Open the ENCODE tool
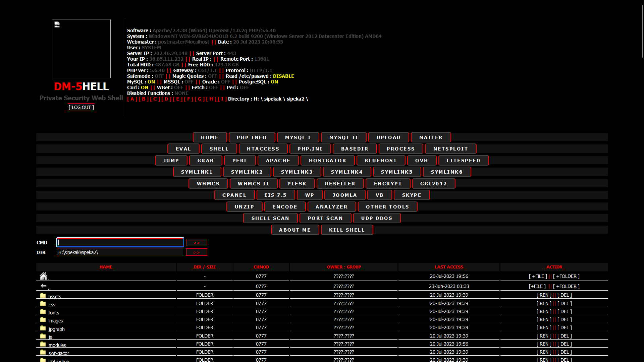 [285, 207]
